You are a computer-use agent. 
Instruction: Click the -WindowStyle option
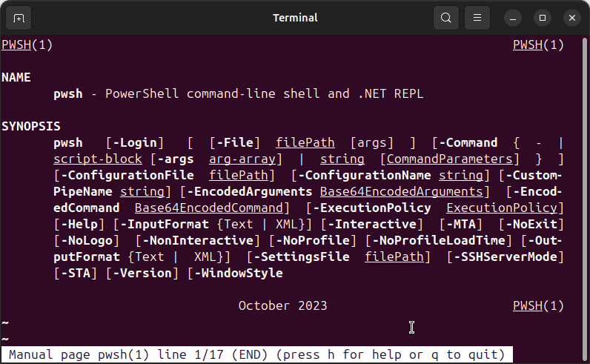[x=238, y=273]
